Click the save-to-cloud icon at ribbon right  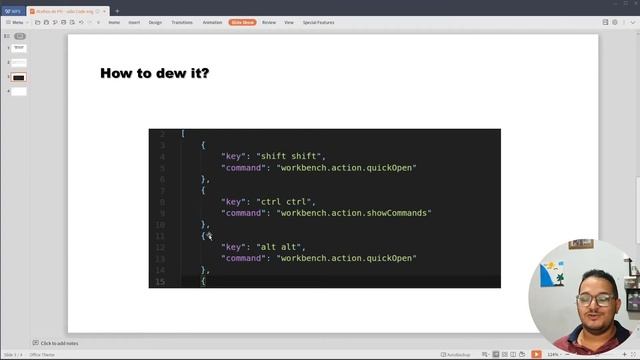[x=605, y=22]
